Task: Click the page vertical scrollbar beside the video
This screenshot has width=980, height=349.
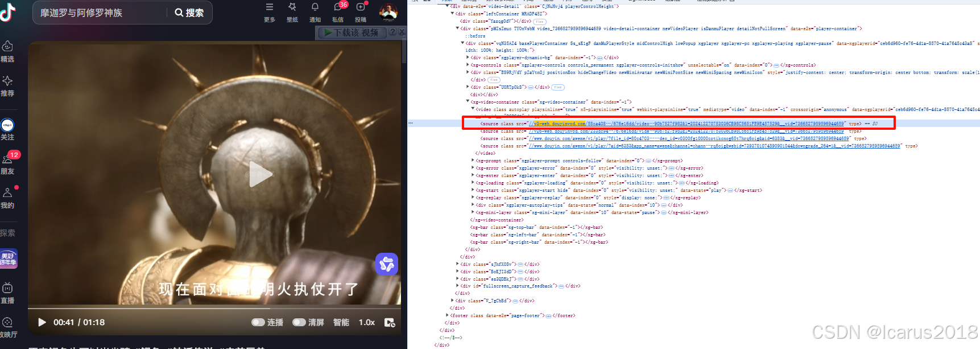Action: click(404, 52)
